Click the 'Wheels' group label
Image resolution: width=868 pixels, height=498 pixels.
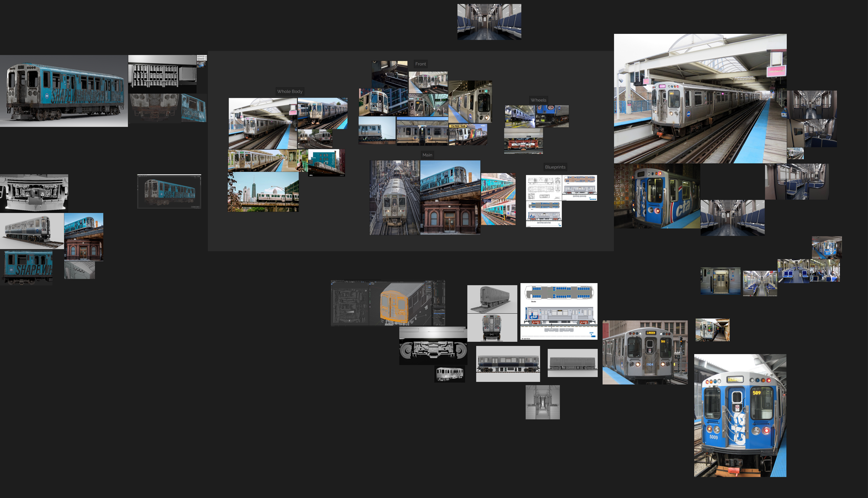click(x=538, y=100)
